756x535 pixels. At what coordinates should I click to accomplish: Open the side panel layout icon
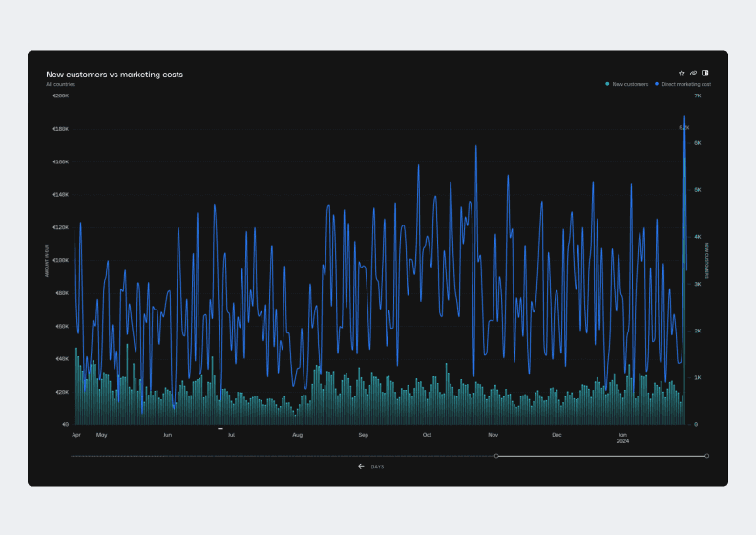coord(704,74)
